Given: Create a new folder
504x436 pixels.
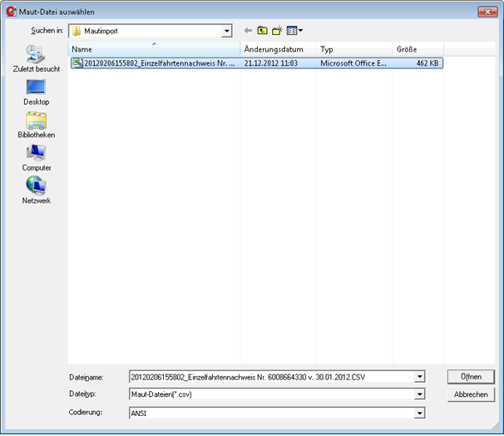Looking at the screenshot, I should pos(277,31).
